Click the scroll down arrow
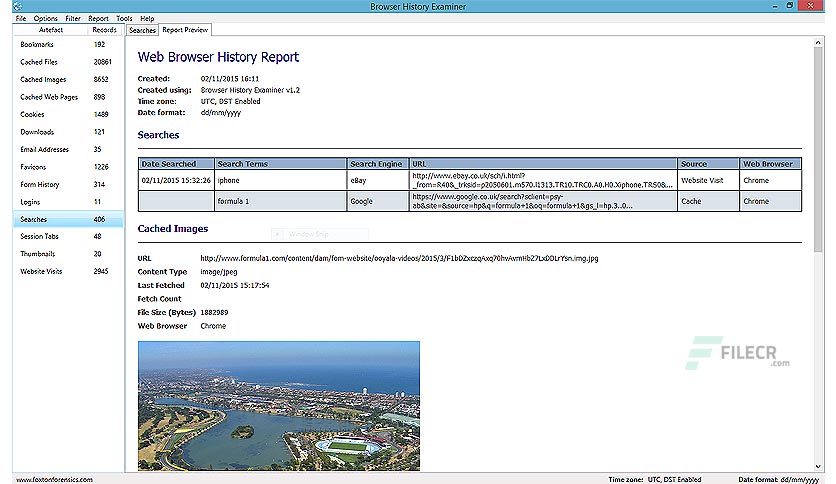The width and height of the screenshot is (836, 484). coord(818,466)
